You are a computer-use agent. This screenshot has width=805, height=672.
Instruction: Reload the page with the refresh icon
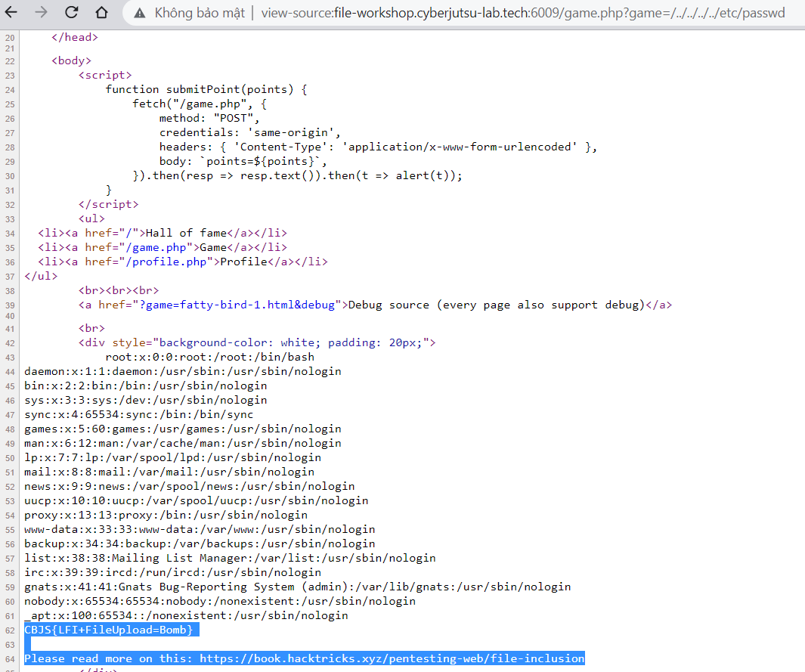pyautogui.click(x=71, y=12)
